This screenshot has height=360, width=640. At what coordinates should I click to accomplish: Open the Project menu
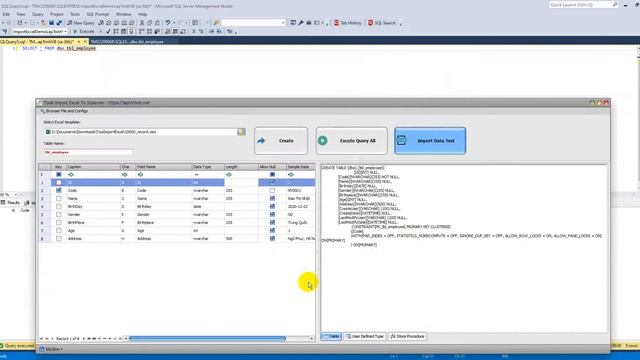pos(57,14)
